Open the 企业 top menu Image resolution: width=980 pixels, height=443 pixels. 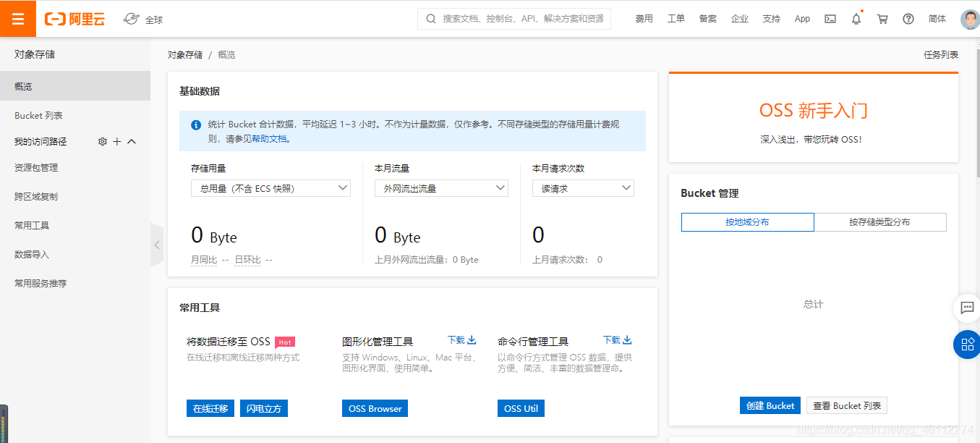(739, 19)
